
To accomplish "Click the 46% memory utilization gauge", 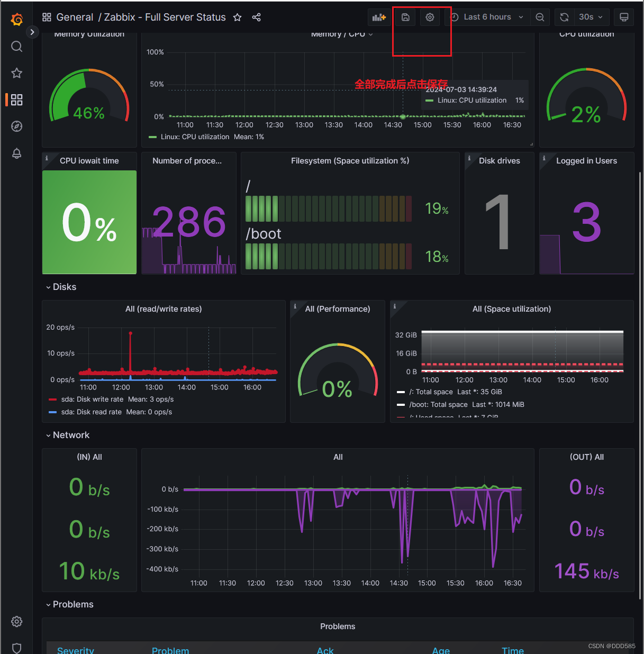I will (x=89, y=96).
